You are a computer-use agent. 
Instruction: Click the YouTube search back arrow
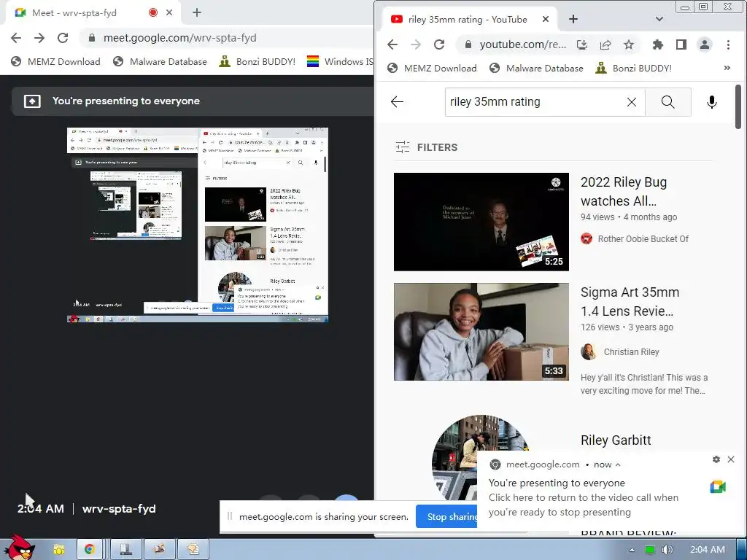398,102
